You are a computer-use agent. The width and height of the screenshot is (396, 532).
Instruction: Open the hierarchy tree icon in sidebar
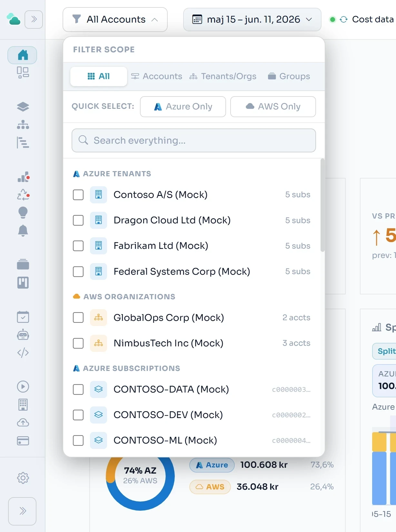pos(23,125)
